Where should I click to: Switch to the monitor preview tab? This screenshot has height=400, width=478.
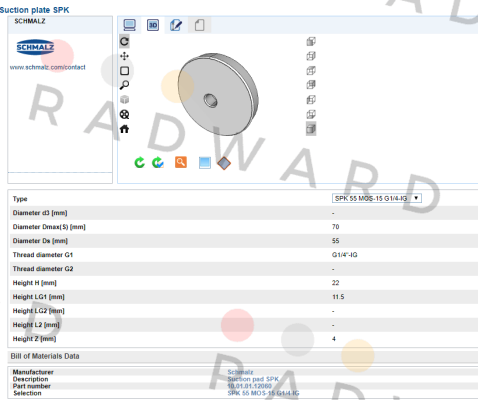129,25
